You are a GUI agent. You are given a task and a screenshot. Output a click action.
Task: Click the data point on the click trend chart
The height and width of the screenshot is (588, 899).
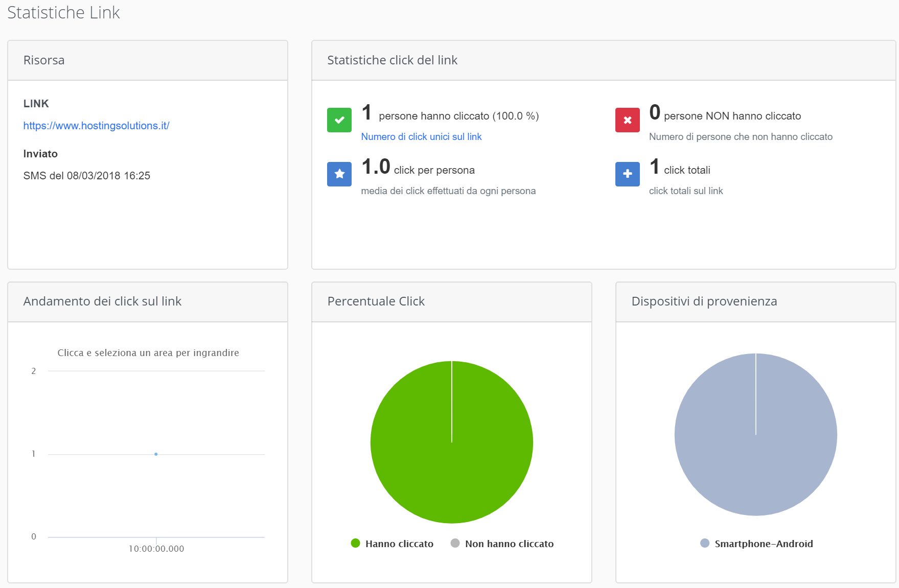tap(156, 454)
